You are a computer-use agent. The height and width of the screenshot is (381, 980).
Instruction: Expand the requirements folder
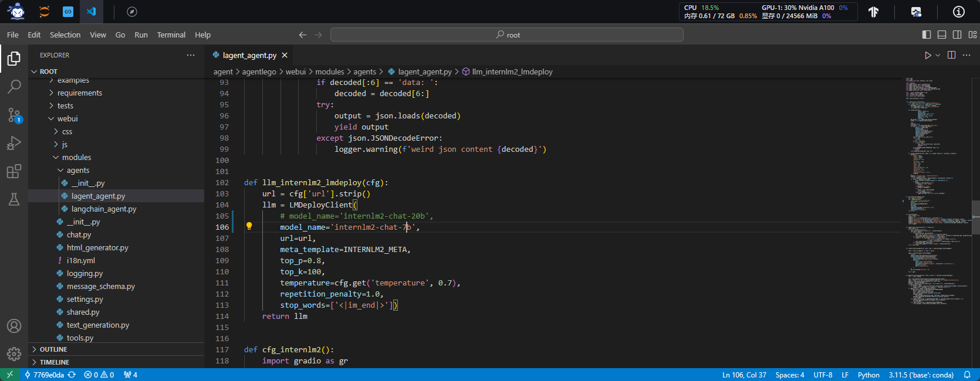116,93
